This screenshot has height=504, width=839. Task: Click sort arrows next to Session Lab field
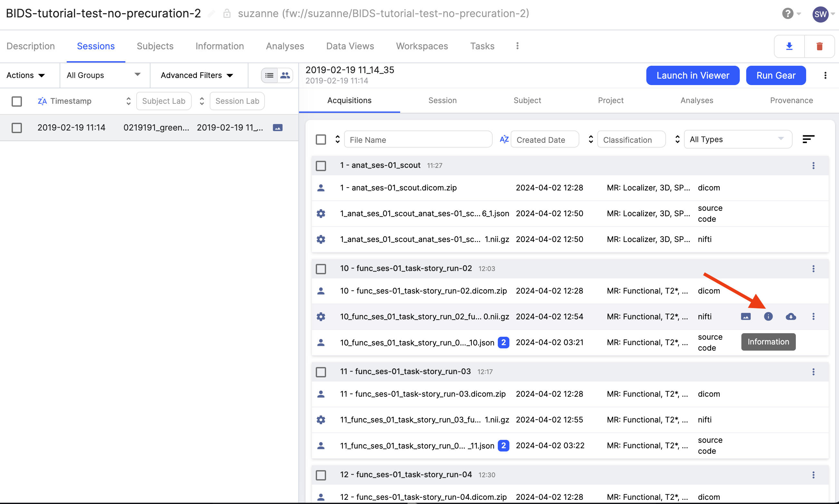(202, 101)
